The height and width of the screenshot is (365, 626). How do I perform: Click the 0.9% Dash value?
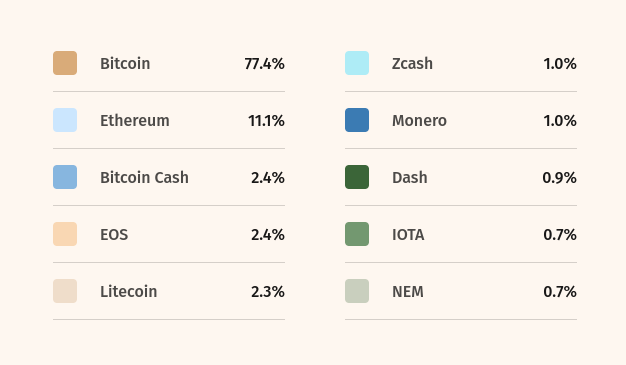pyautogui.click(x=559, y=178)
